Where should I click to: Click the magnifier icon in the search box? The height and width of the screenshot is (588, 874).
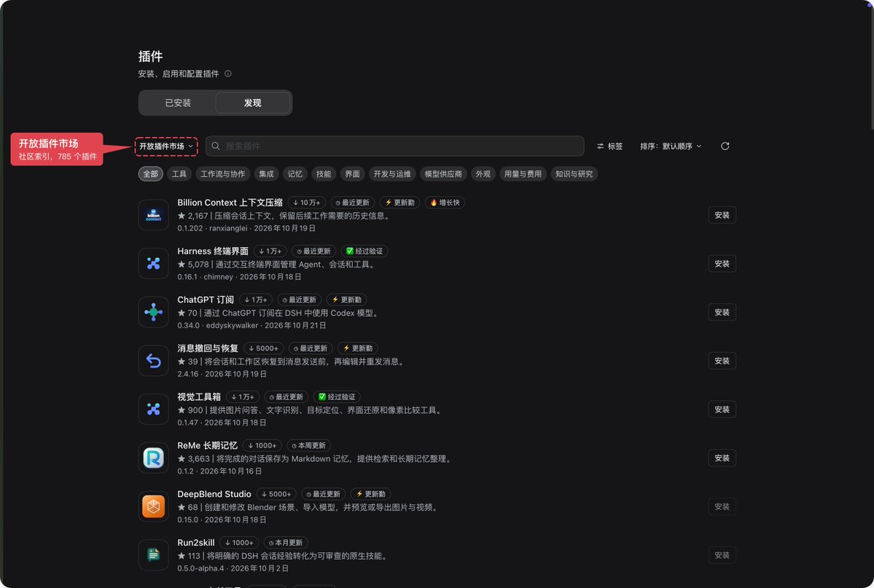click(x=216, y=146)
